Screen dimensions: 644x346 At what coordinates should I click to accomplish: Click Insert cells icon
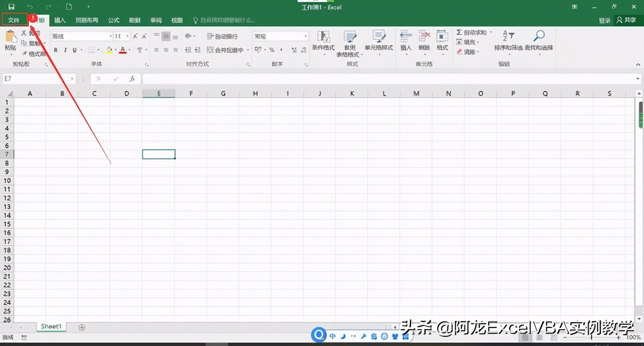[406, 36]
